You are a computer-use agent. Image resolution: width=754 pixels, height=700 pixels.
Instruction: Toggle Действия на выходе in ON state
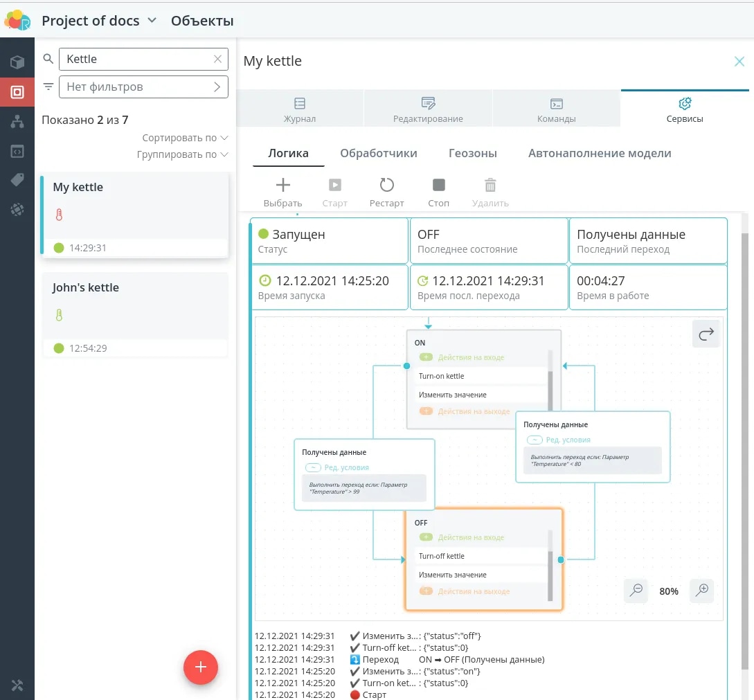pos(465,411)
